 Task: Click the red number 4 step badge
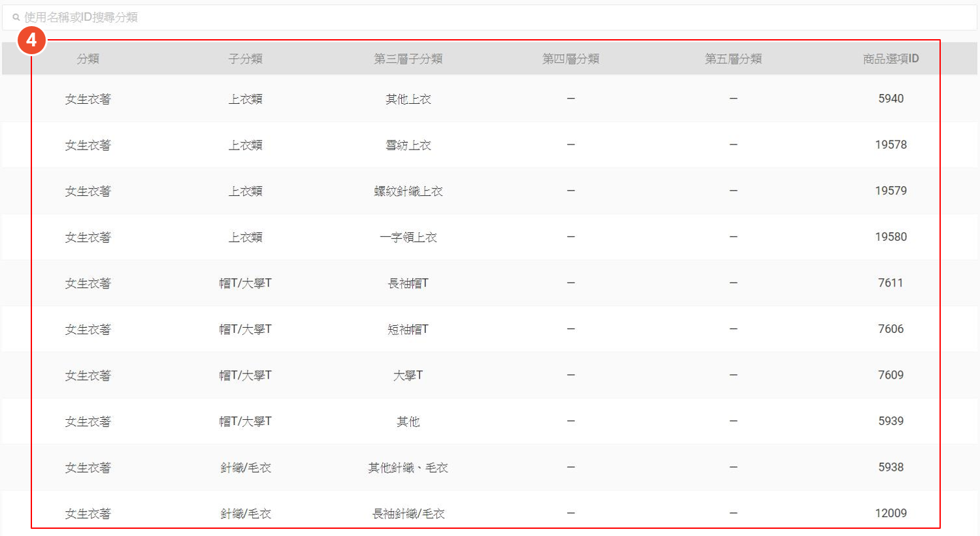click(x=31, y=41)
